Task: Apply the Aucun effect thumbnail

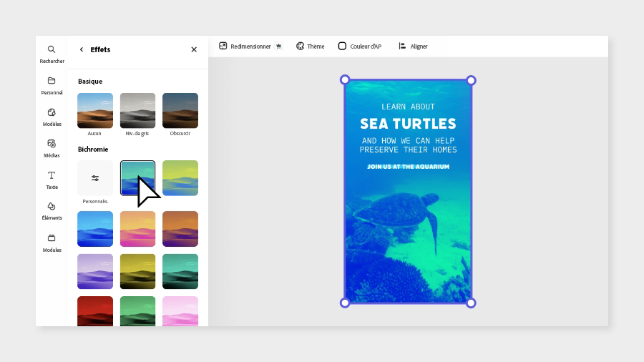Action: pyautogui.click(x=95, y=110)
